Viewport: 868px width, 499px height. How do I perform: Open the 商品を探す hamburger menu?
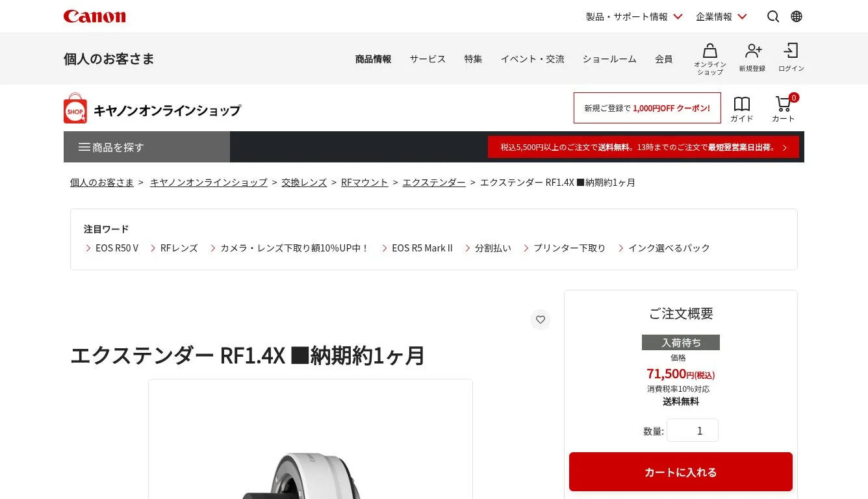[147, 147]
